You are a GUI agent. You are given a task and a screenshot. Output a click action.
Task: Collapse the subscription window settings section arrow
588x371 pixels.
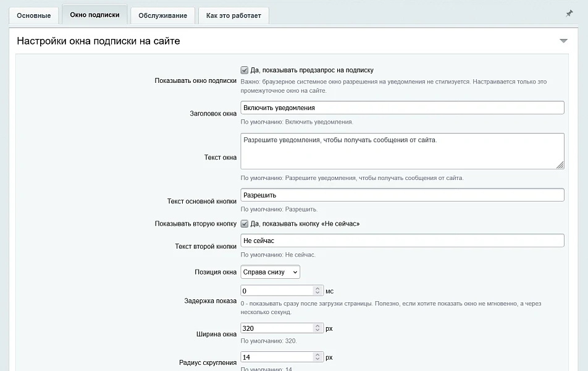[x=563, y=41]
